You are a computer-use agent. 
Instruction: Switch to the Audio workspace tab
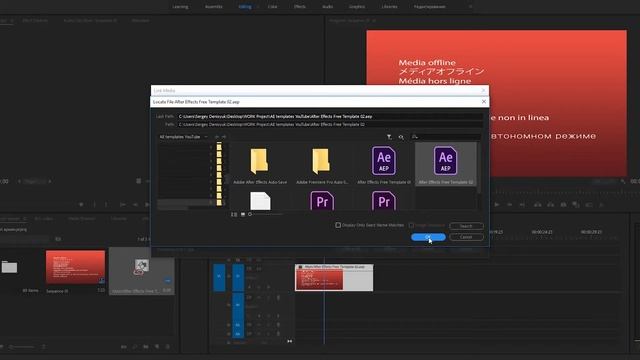(327, 7)
